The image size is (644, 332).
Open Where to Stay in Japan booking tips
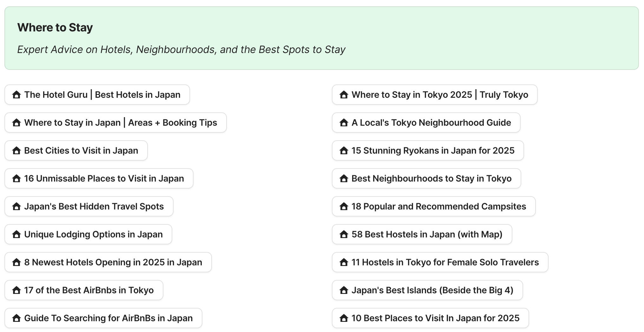115,123
